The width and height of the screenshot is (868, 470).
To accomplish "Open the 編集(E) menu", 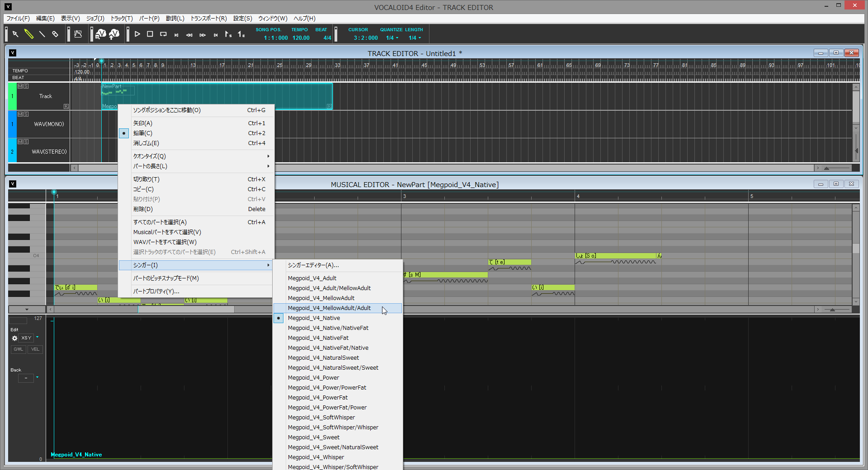I will [x=45, y=19].
